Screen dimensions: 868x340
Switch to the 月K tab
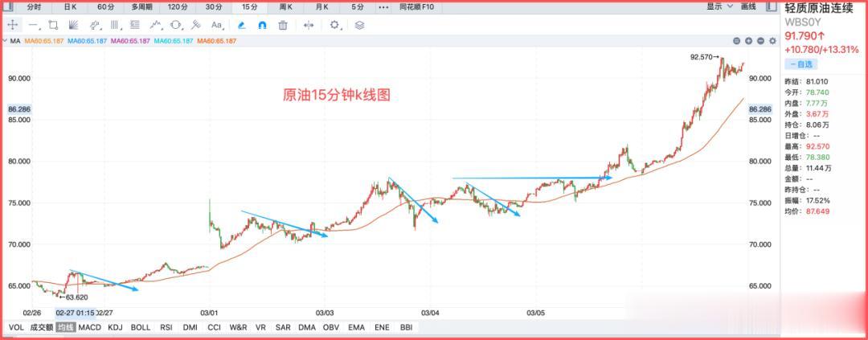[322, 7]
